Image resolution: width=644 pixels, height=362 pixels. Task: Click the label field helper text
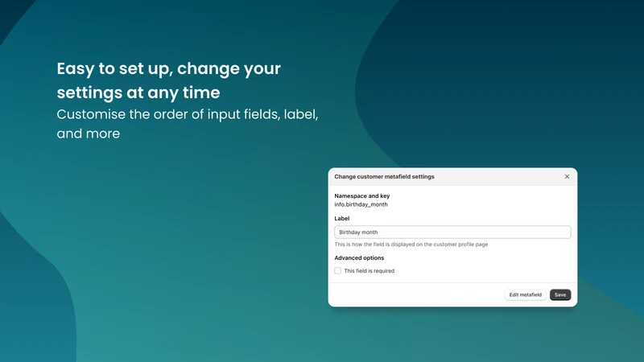pyautogui.click(x=411, y=245)
